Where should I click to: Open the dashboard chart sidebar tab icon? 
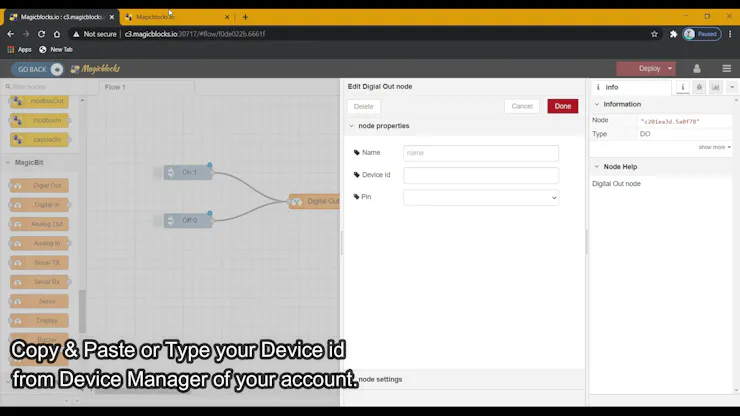coord(715,87)
